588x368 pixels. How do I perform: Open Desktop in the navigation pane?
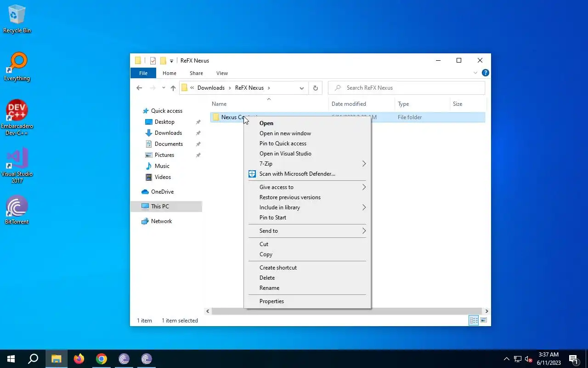click(x=164, y=122)
